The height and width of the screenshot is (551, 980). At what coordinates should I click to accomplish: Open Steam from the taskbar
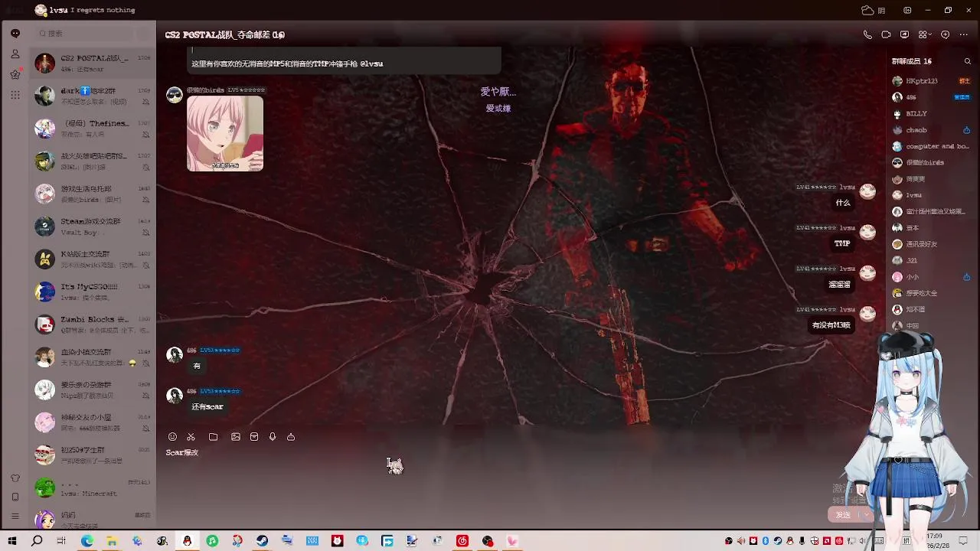click(262, 541)
